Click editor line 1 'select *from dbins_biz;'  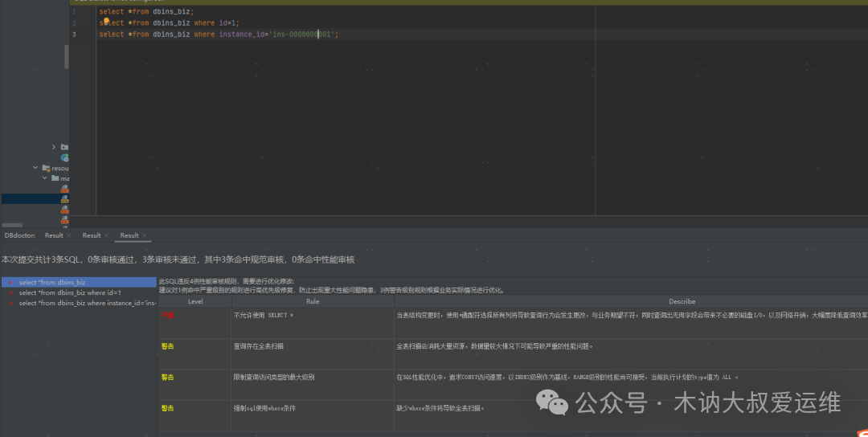tap(147, 11)
